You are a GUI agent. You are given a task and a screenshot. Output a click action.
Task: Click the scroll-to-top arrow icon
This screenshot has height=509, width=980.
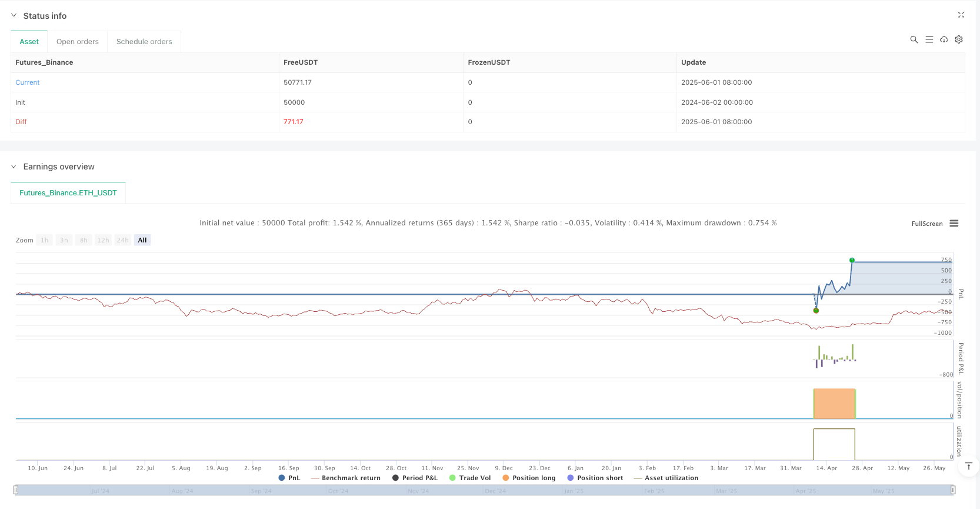[x=968, y=466]
